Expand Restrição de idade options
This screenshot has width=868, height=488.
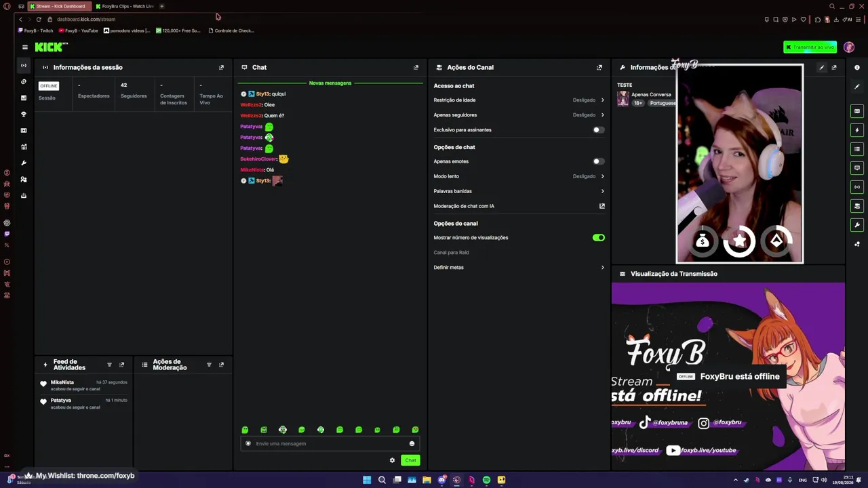pyautogui.click(x=602, y=100)
